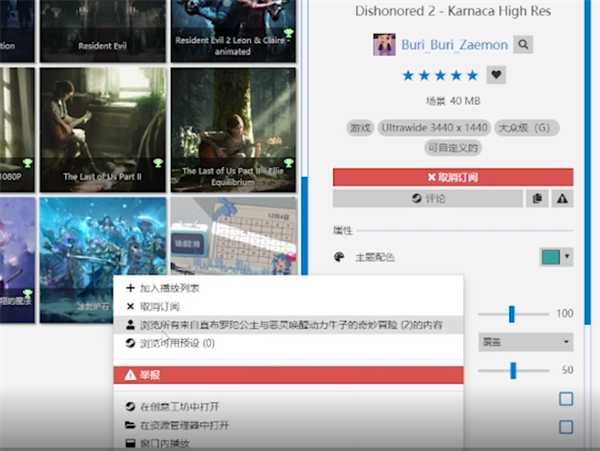
Task: Open the 主题配色 color swatch dropdown
Action: pyautogui.click(x=556, y=257)
